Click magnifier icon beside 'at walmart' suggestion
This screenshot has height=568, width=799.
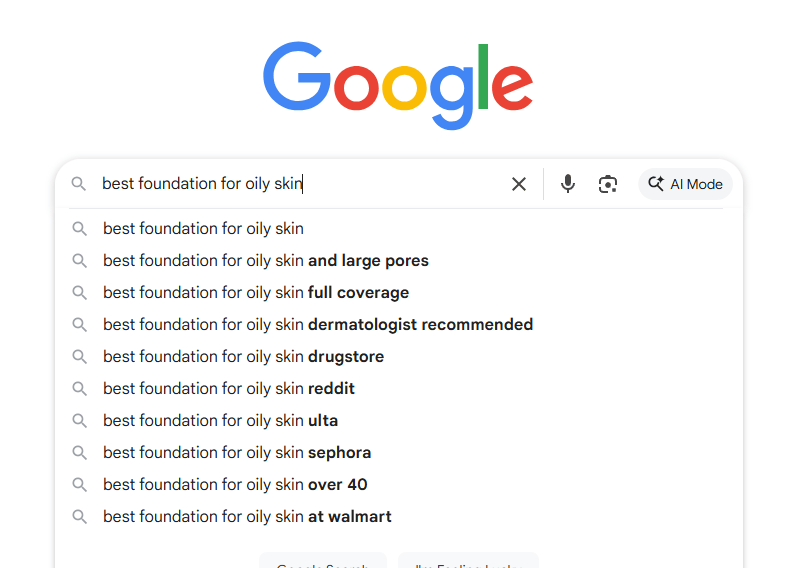[79, 516]
